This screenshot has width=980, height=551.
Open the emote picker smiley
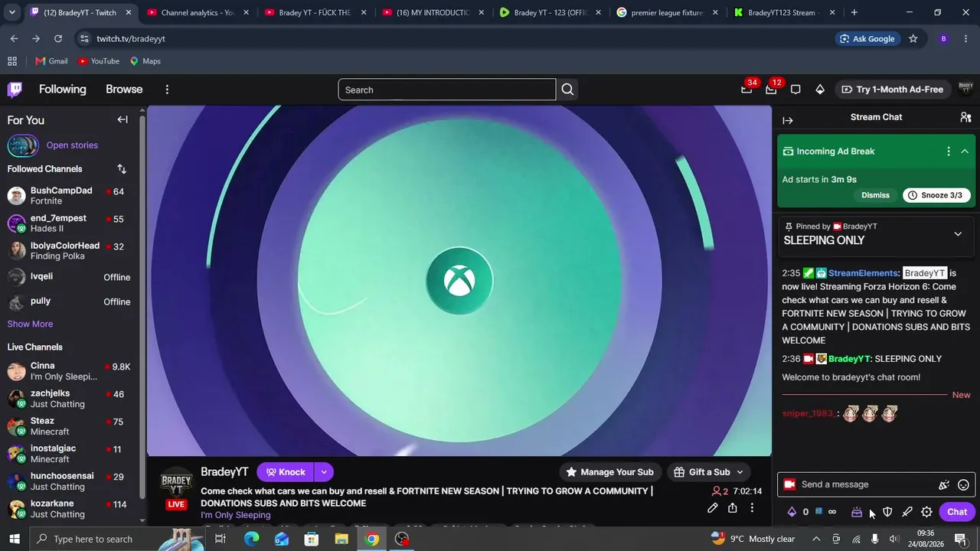coord(964,484)
